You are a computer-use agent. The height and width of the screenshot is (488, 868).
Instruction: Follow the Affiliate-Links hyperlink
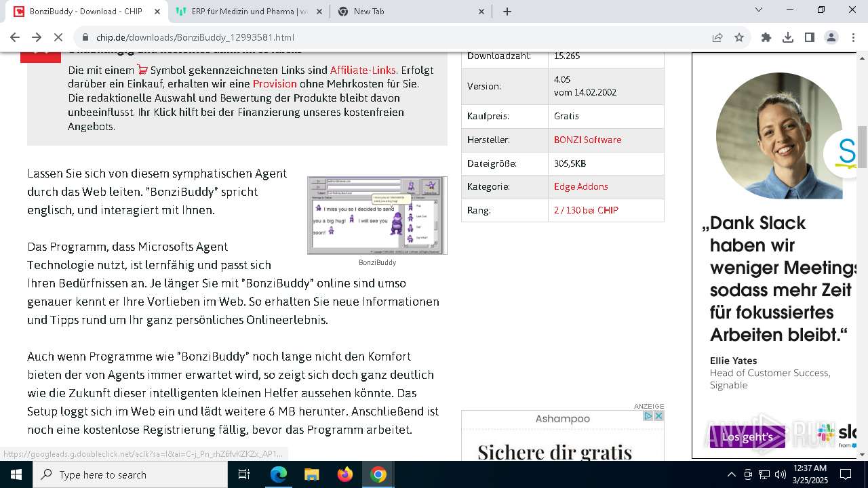click(363, 70)
